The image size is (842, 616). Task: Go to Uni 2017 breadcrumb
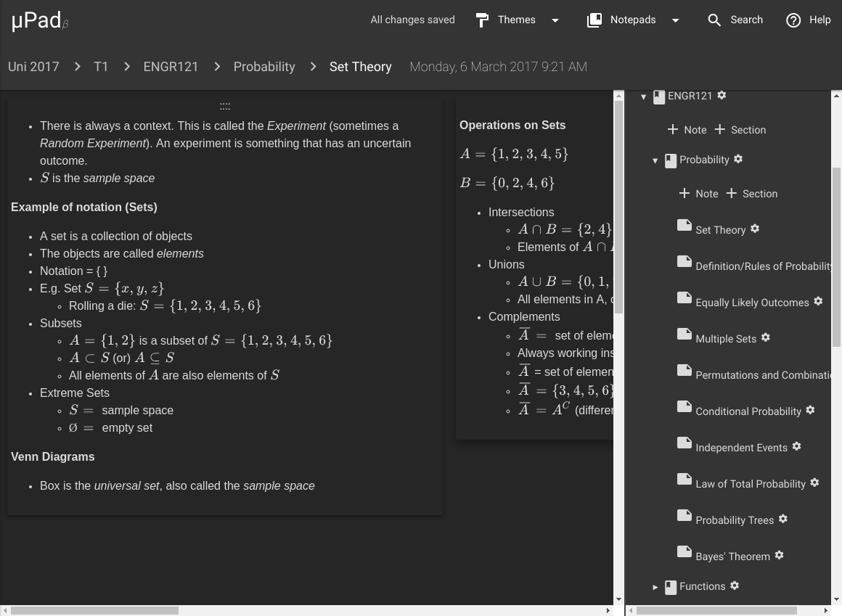[x=33, y=67]
